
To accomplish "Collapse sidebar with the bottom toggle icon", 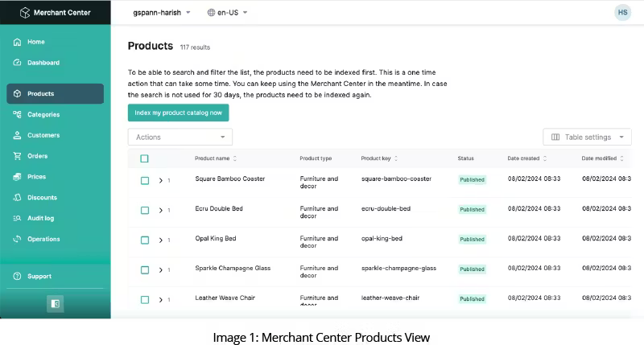I will 55,304.
